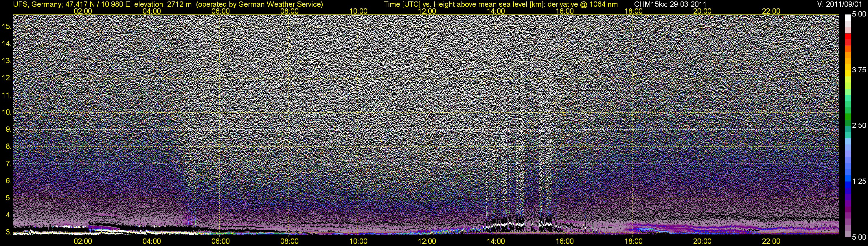Click the 18:00 label on the top time axis
This screenshot has height=246, width=868.
click(x=633, y=11)
